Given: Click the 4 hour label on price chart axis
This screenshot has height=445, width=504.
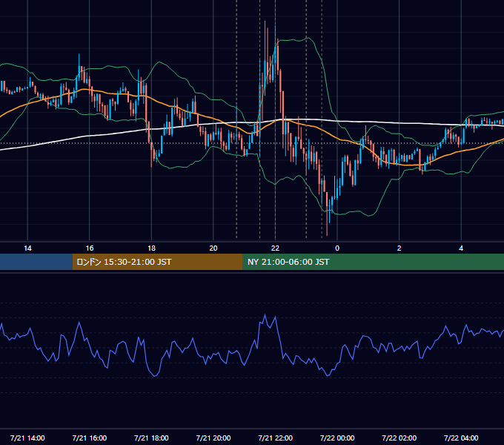Looking at the screenshot, I should pos(461,248).
